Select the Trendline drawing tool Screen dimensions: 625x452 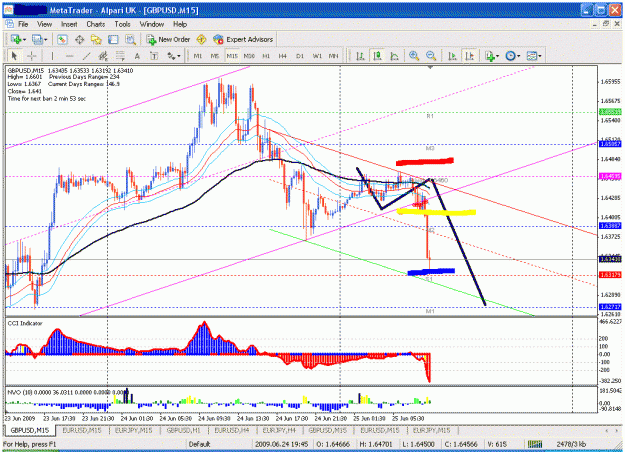click(x=86, y=56)
